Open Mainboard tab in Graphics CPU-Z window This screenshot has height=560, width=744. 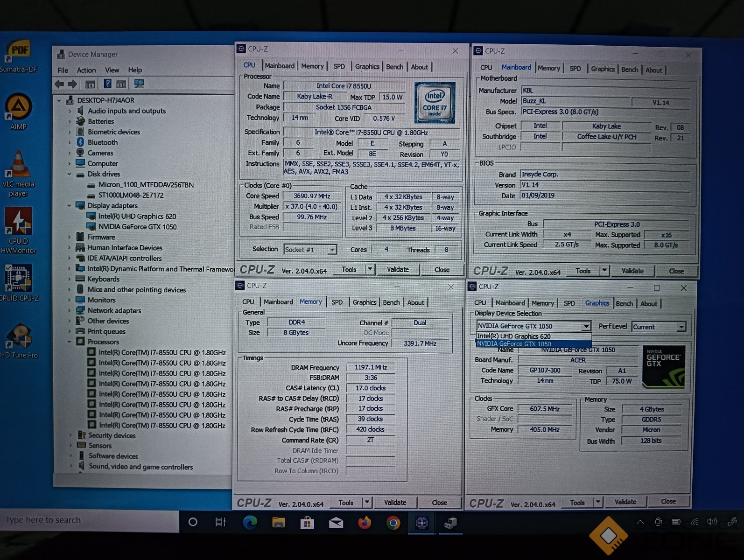[510, 303]
